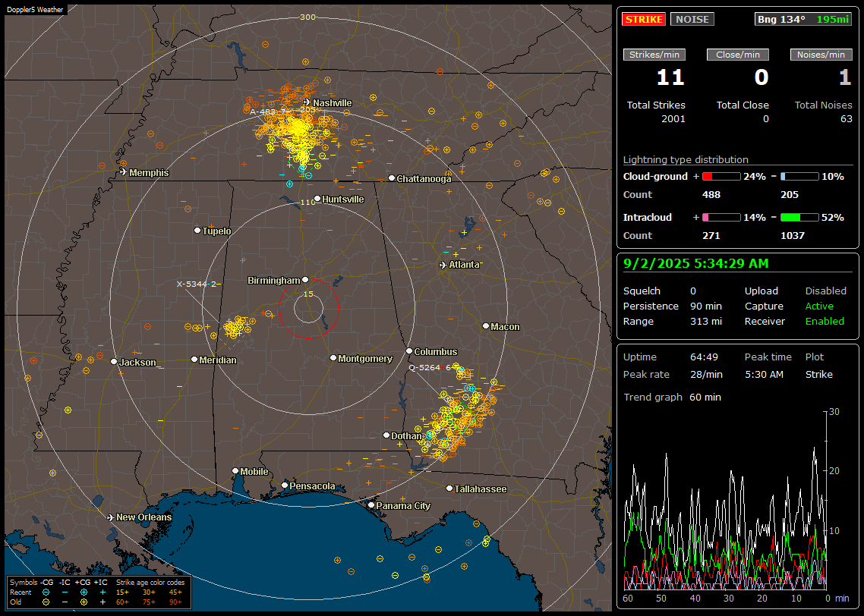
Task: Click the red close-range alarm circle
Action: (308, 308)
